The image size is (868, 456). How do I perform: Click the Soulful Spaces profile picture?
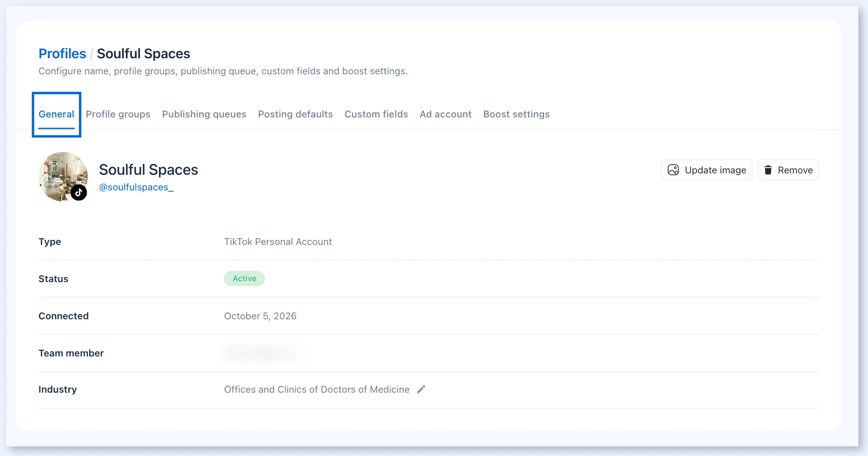63,177
